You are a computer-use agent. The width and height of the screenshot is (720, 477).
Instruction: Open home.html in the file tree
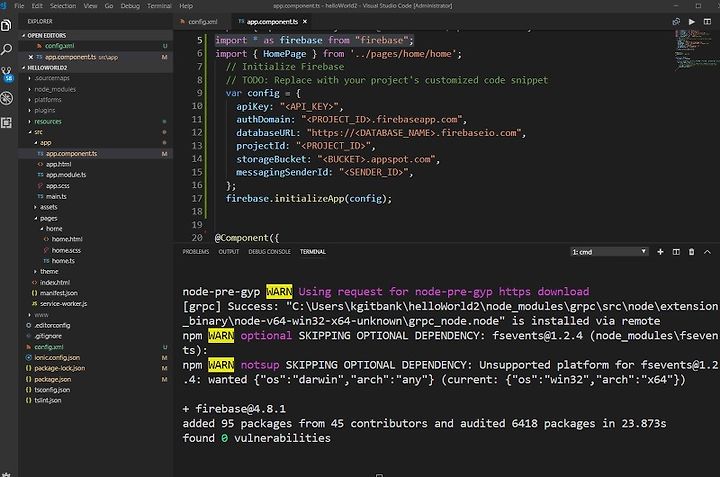[96, 239]
